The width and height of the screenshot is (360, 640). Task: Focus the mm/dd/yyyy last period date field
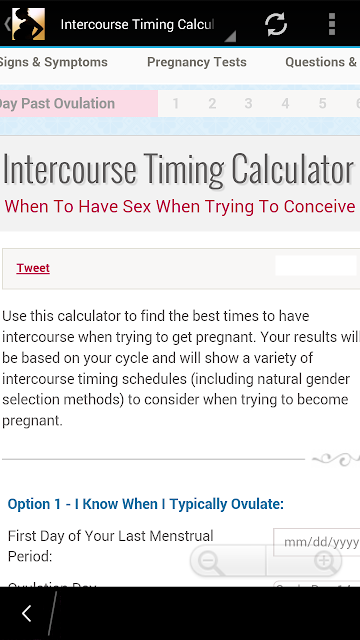[x=317, y=542]
